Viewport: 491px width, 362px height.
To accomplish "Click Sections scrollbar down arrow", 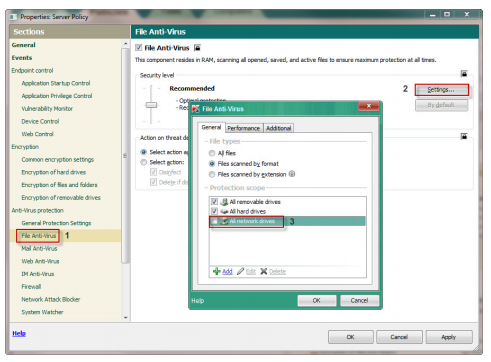I will (126, 317).
